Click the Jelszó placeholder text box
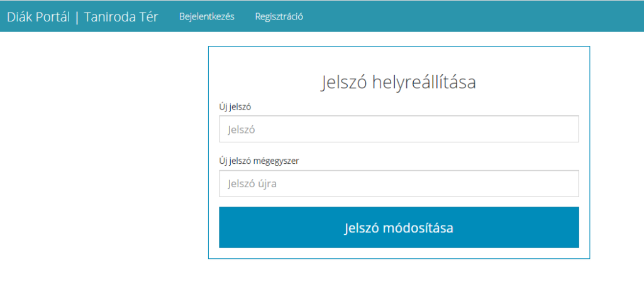Image resolution: width=644 pixels, height=286 pixels. (398, 129)
